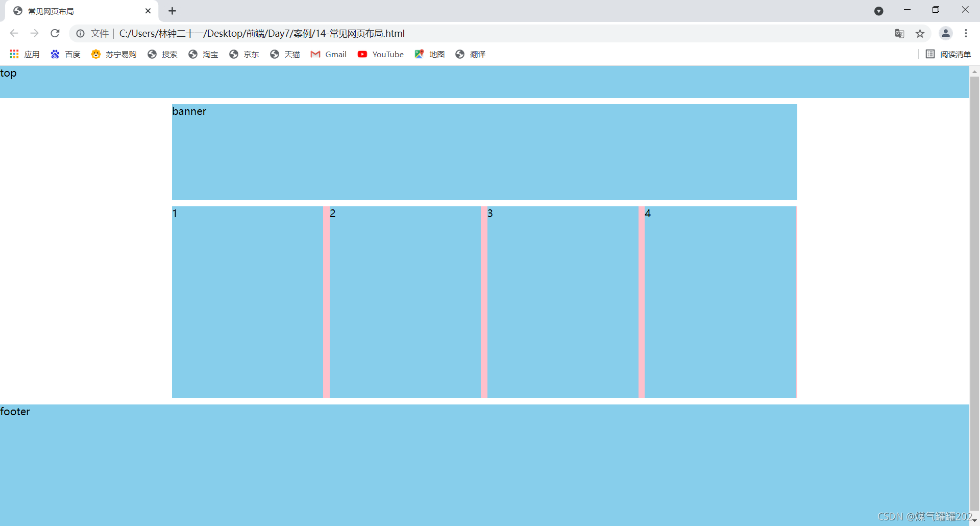
Task: Click the banner block
Action: (484, 152)
